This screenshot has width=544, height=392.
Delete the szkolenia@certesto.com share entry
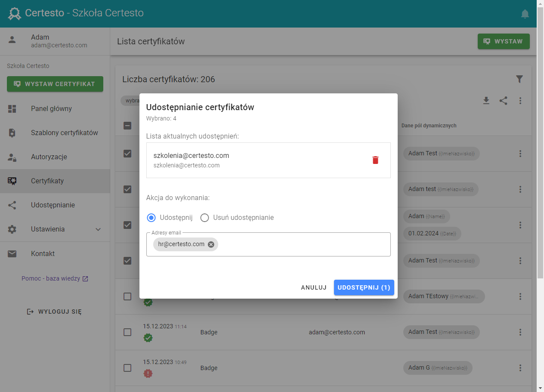[x=375, y=160]
